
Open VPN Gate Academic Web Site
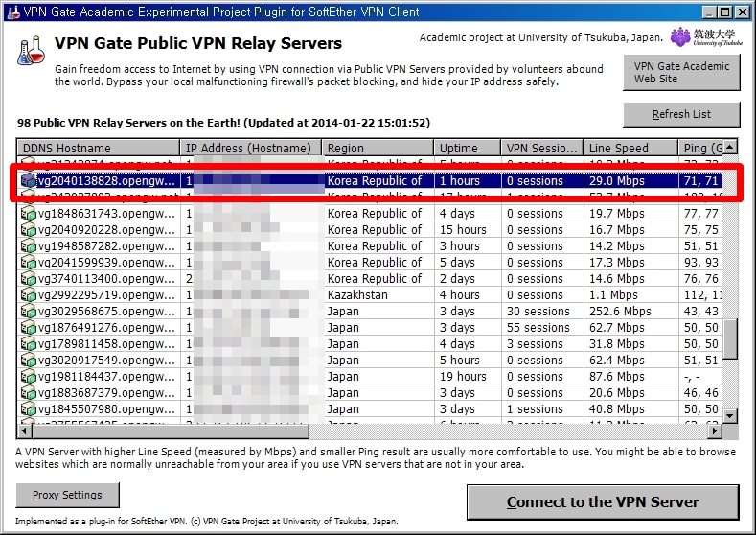[681, 73]
